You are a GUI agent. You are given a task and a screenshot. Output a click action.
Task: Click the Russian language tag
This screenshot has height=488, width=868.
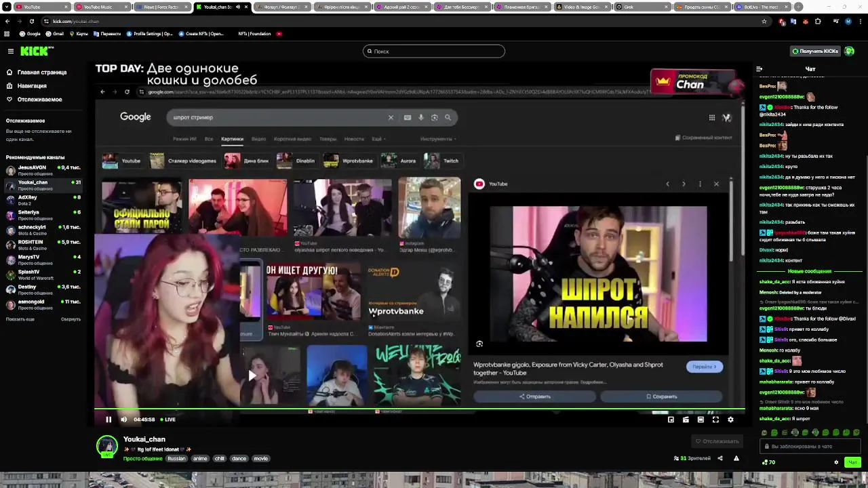click(176, 459)
